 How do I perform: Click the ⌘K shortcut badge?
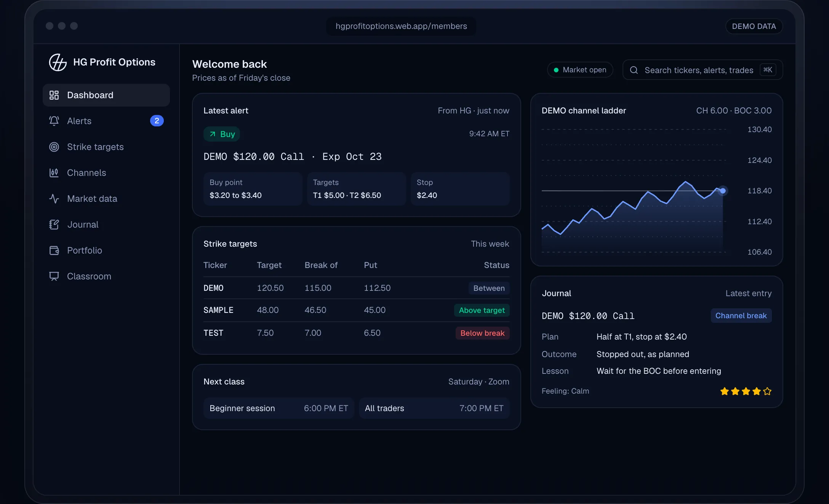[x=768, y=70]
